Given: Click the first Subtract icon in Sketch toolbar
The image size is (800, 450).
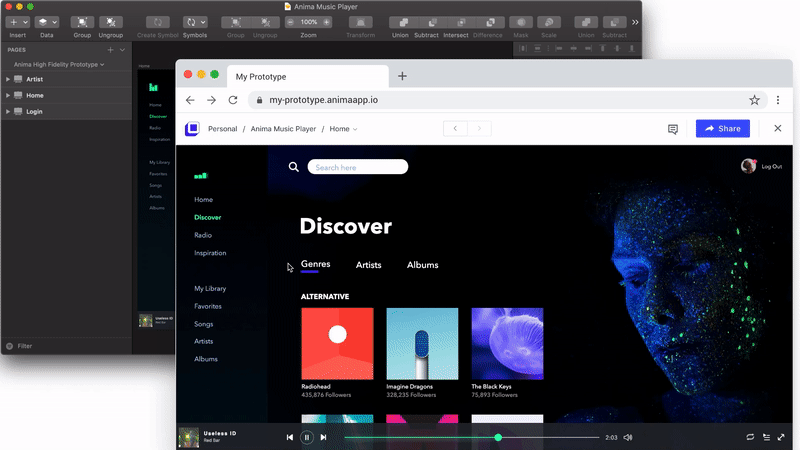Looking at the screenshot, I should pyautogui.click(x=432, y=22).
